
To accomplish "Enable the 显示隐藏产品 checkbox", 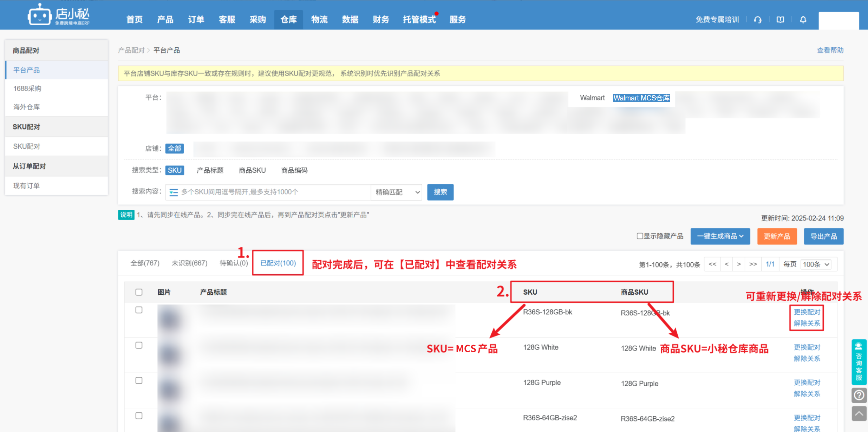I will click(640, 236).
